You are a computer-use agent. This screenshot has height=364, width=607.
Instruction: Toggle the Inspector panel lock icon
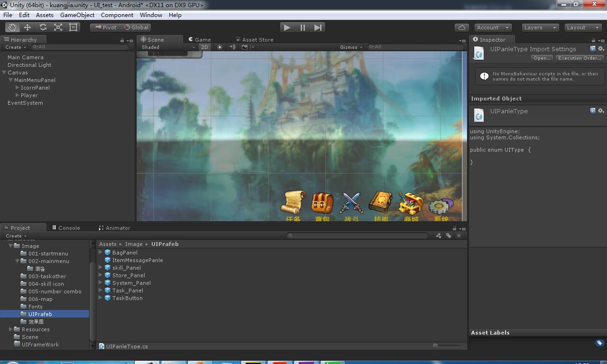click(x=593, y=40)
